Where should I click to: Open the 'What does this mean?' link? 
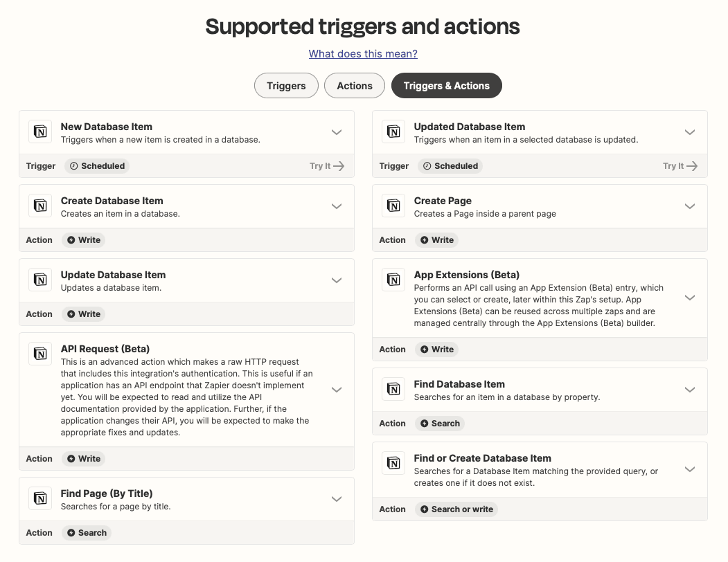[363, 54]
